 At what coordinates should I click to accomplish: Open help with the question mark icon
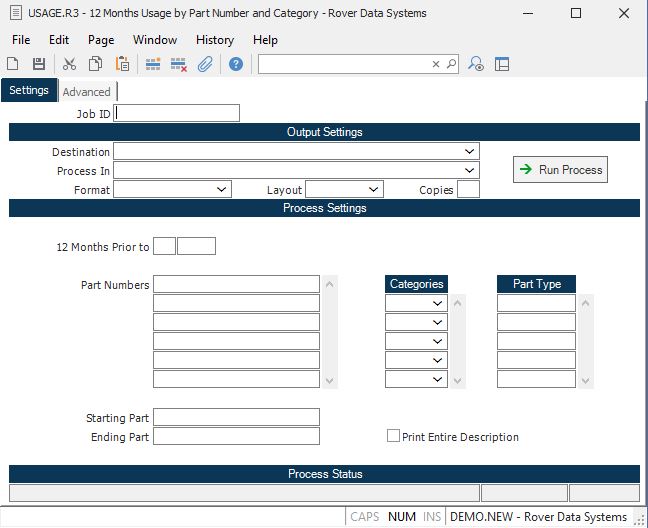click(236, 64)
